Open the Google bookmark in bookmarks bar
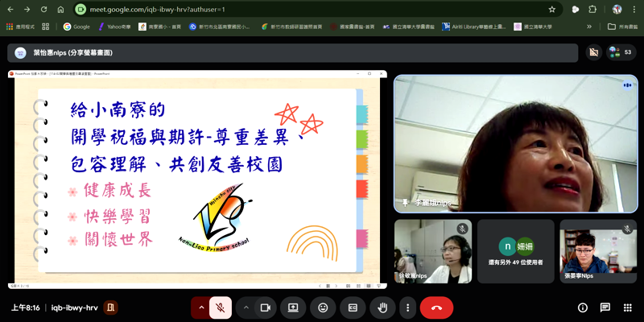The width and height of the screenshot is (644, 322). coord(76,27)
